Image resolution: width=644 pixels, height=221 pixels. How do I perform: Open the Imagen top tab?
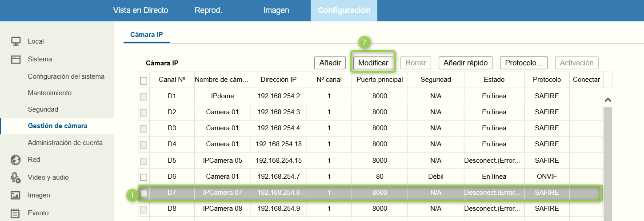pyautogui.click(x=276, y=10)
